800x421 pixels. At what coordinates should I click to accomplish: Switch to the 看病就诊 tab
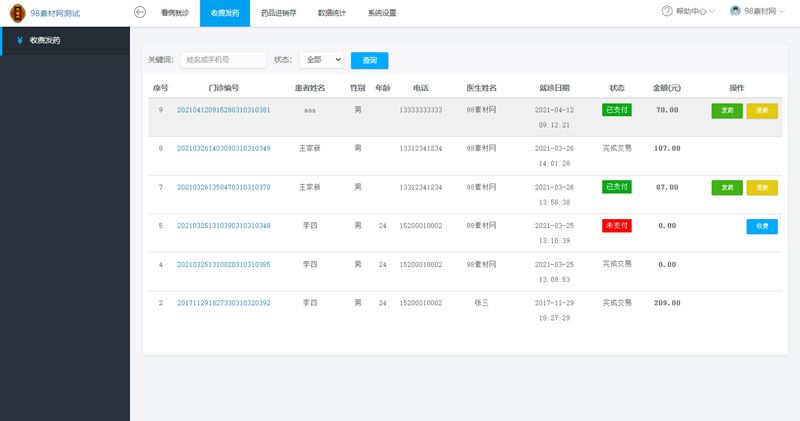(x=174, y=13)
